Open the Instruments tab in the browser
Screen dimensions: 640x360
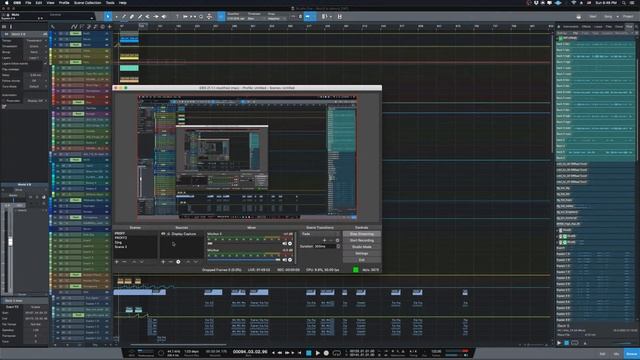coord(571,27)
